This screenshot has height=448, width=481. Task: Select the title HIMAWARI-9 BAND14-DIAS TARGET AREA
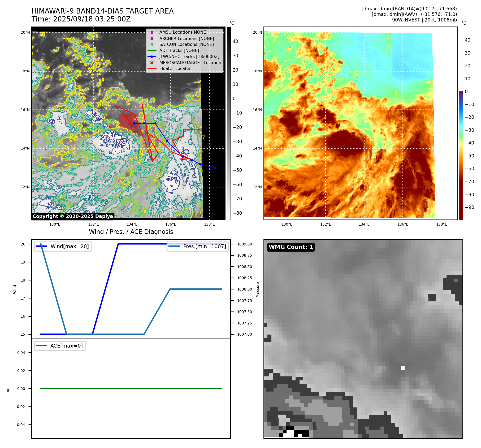tap(102, 11)
